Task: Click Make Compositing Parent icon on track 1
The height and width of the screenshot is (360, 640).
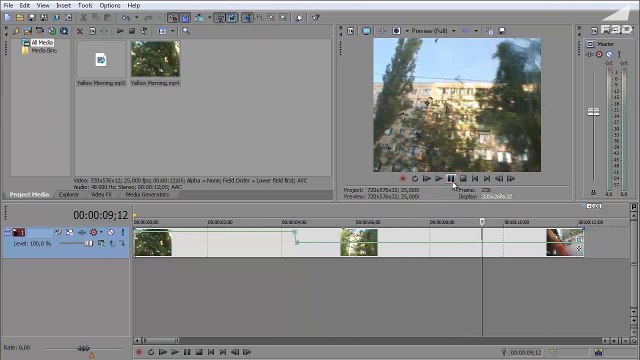Action: (x=112, y=243)
